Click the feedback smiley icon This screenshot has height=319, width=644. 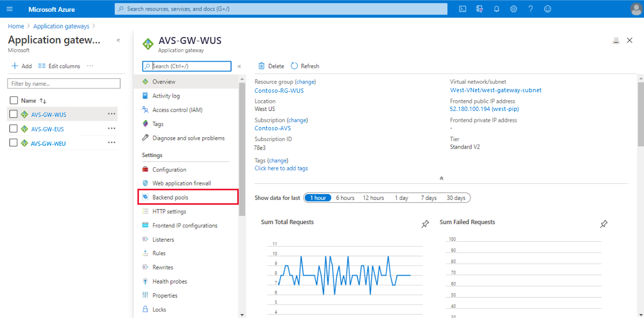point(547,9)
